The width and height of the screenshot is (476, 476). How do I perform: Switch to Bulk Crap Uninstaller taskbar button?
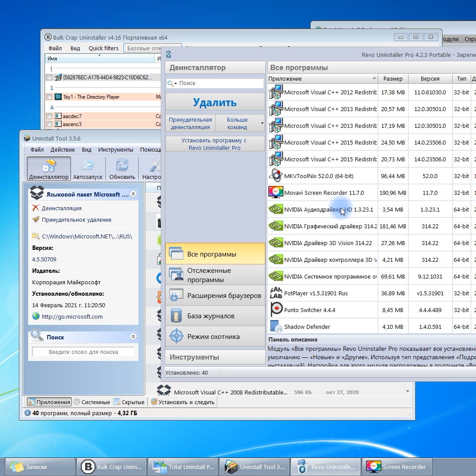[x=112, y=467]
